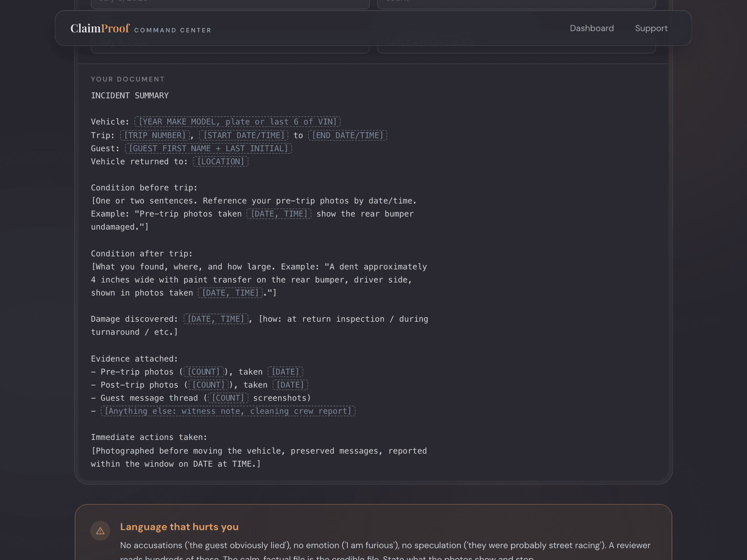
Task: Click 'Language that hurts you' heading
Action: coord(179,527)
